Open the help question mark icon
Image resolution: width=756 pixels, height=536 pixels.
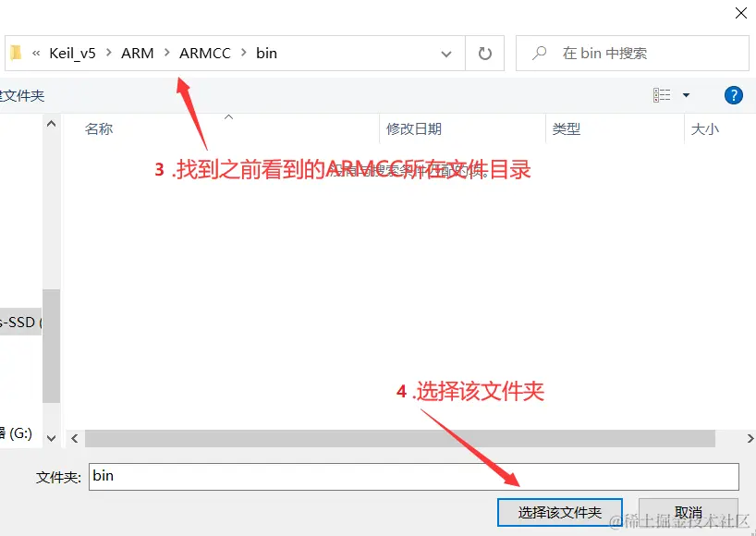coord(733,95)
